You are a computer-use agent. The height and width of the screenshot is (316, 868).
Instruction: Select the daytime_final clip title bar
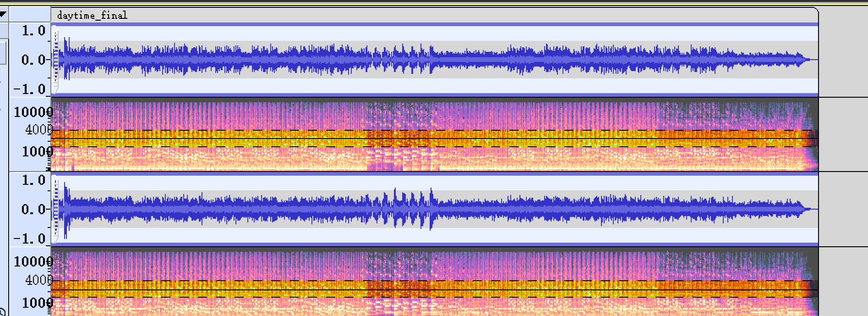click(x=434, y=15)
